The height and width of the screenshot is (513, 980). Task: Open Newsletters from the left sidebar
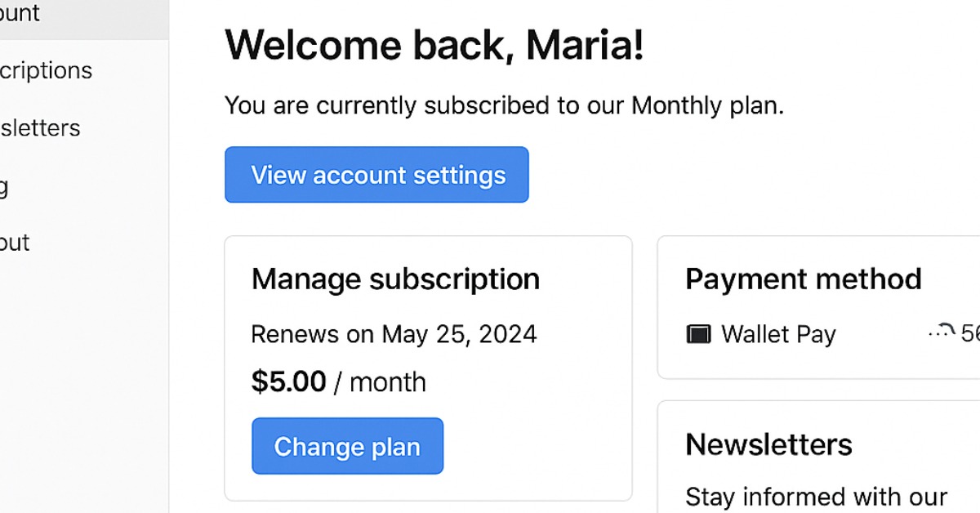click(x=40, y=128)
